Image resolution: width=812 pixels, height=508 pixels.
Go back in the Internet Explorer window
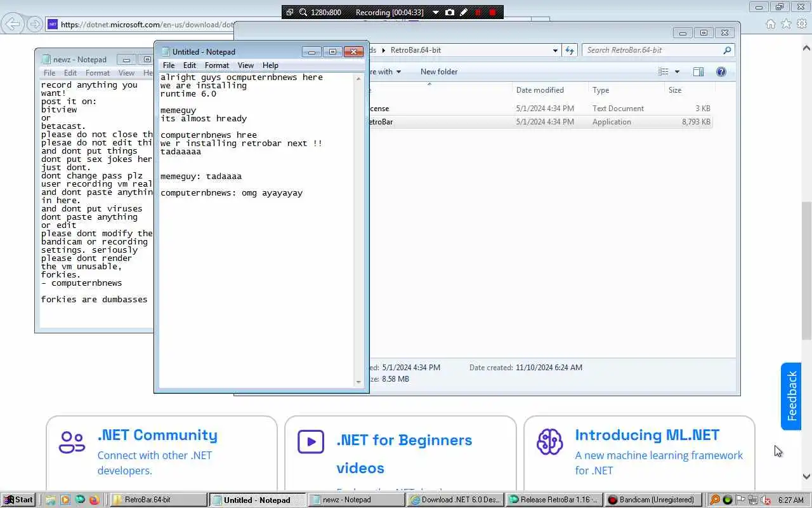tap(13, 24)
